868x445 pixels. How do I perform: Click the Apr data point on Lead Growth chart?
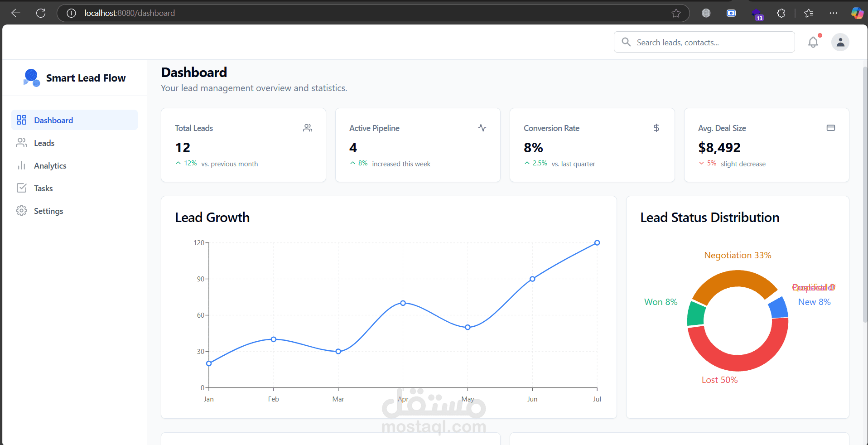tap(403, 303)
